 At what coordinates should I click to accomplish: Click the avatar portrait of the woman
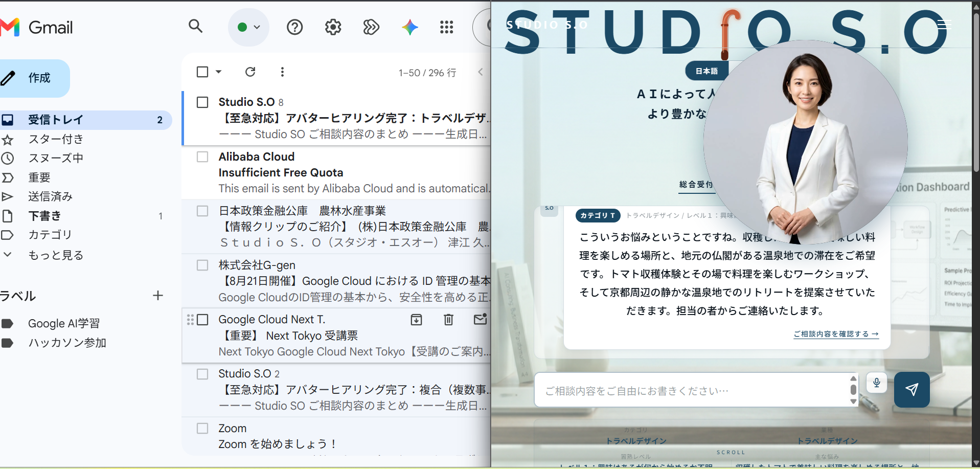805,142
